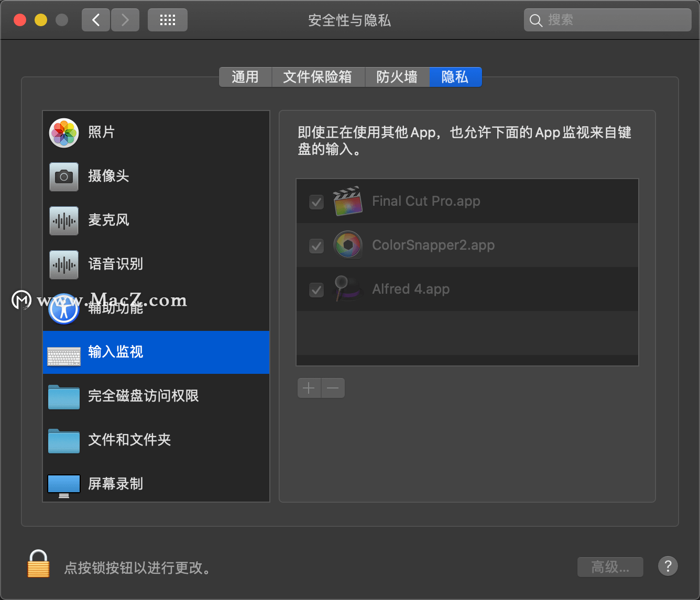Image resolution: width=700 pixels, height=600 pixels.
Task: Click the Alfred 4.app name
Action: [411, 289]
